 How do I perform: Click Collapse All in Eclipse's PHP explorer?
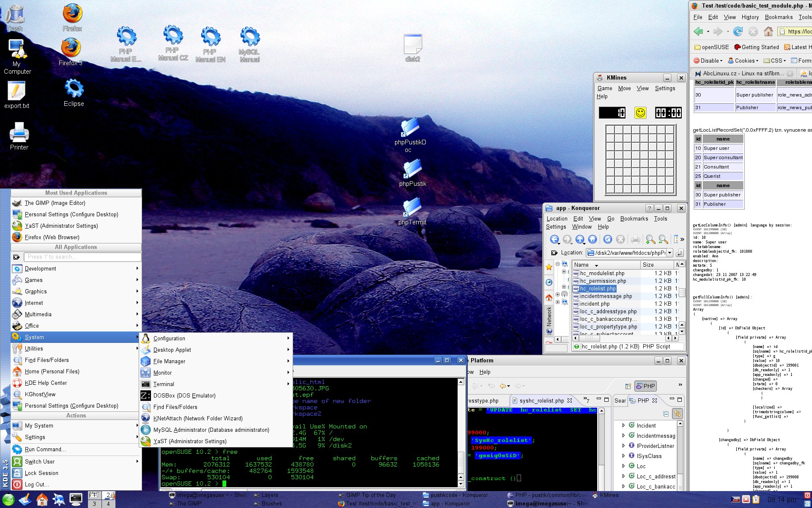[x=666, y=414]
